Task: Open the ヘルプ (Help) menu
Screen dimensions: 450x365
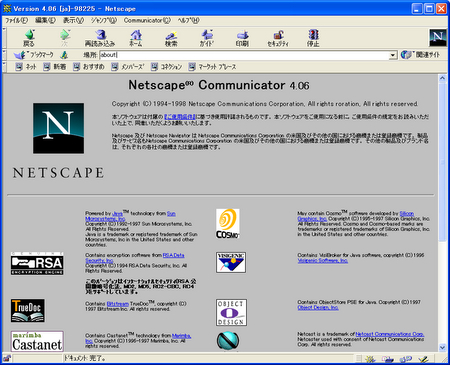Action: click(x=188, y=21)
